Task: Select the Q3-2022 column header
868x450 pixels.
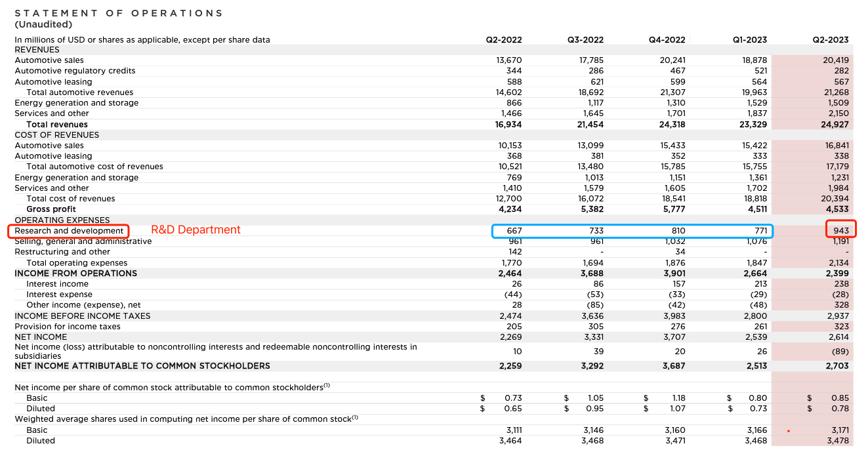Action: point(585,39)
